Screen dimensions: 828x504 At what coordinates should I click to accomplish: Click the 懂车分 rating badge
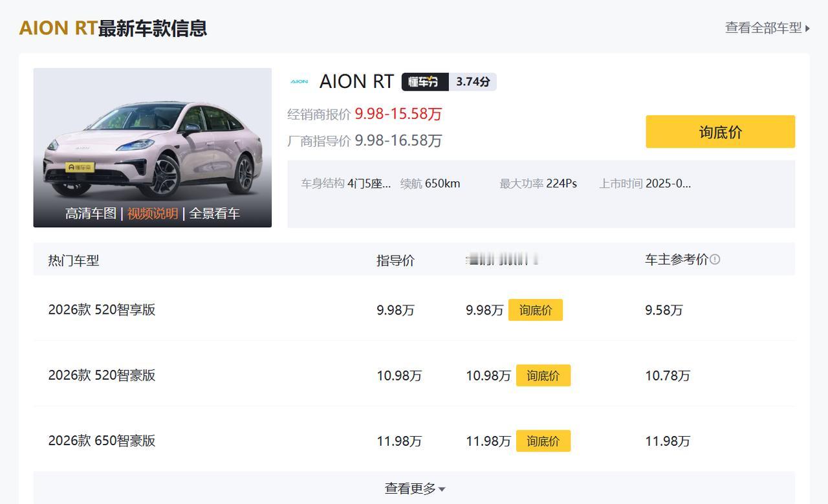424,82
